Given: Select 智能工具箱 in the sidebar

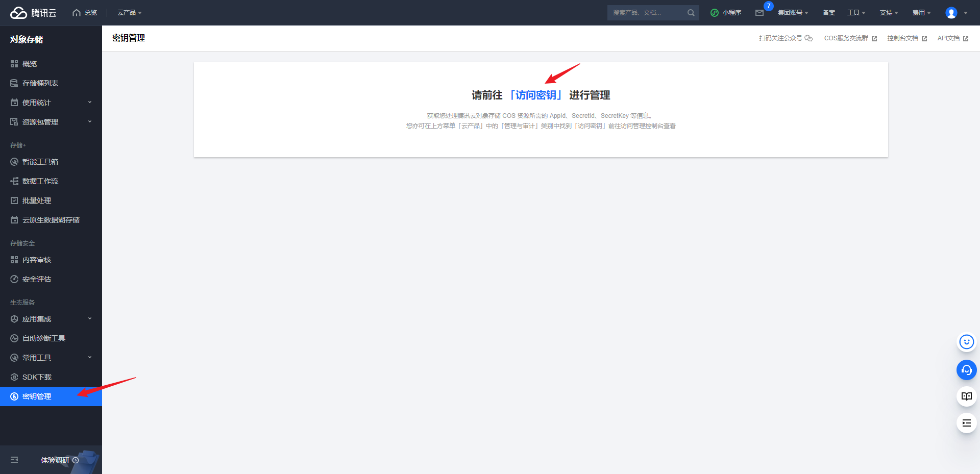Looking at the screenshot, I should point(51,162).
